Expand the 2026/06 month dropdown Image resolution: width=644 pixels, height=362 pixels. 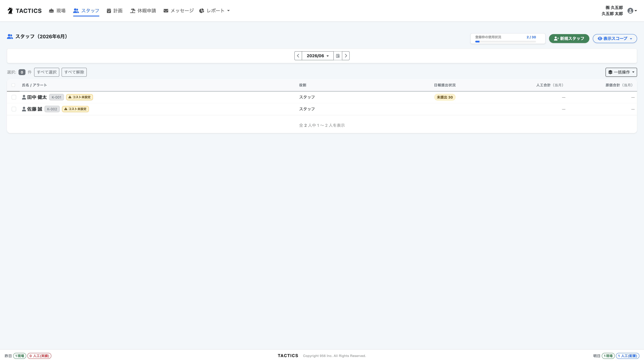pyautogui.click(x=318, y=56)
